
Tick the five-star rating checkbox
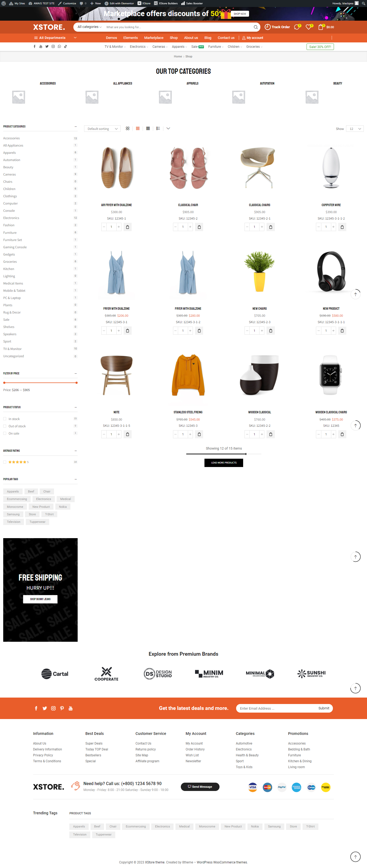tap(5, 462)
